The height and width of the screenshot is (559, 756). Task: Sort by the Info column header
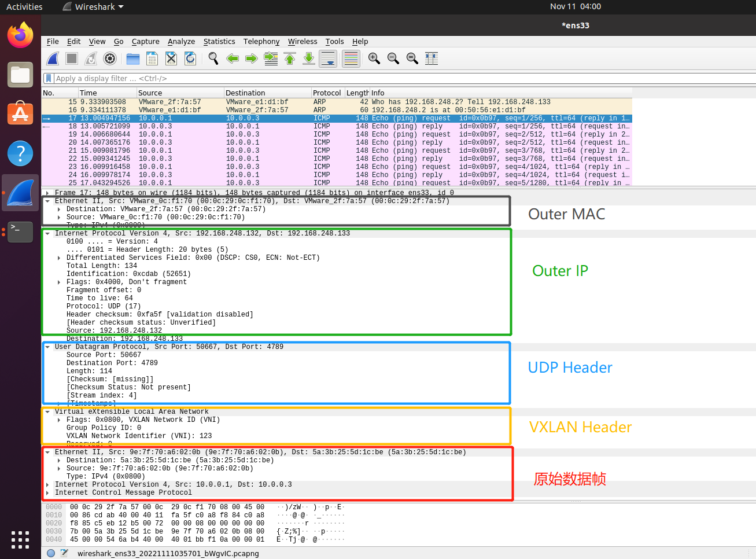pos(500,93)
